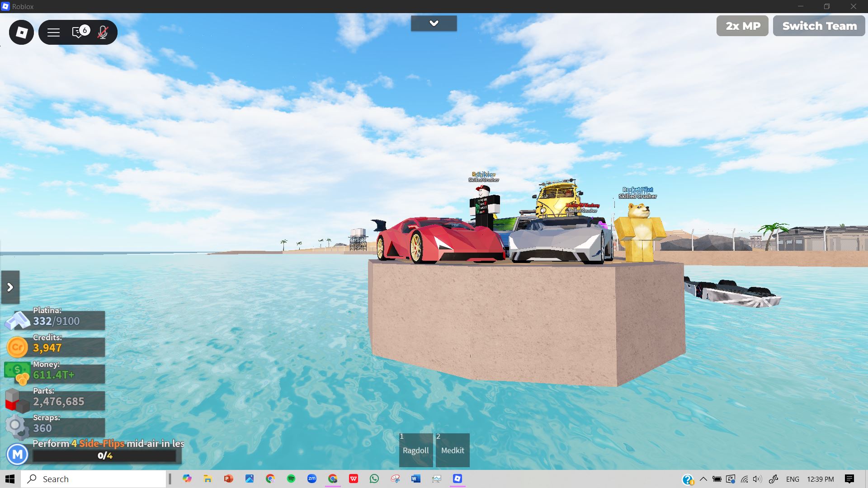Screen dimensions: 868x488
Task: Click the 2x MP button
Action: [742, 26]
